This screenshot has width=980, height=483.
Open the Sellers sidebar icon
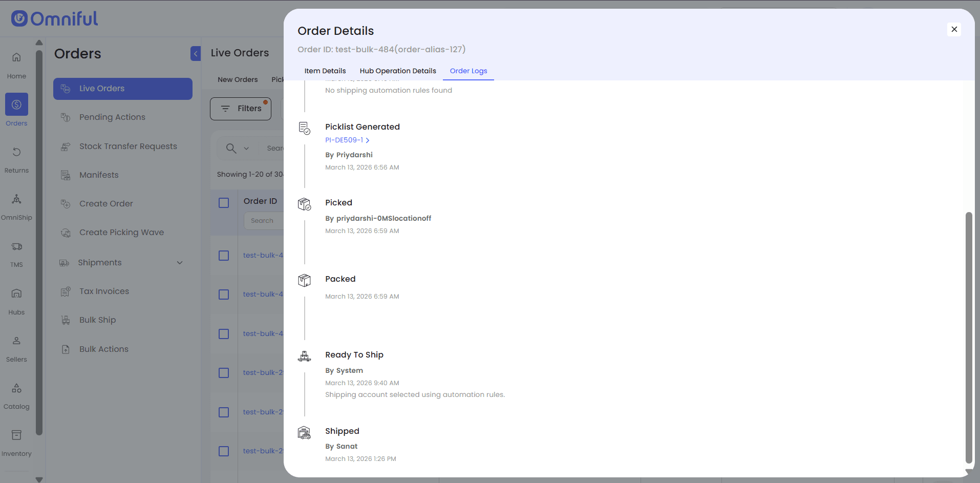pyautogui.click(x=16, y=341)
